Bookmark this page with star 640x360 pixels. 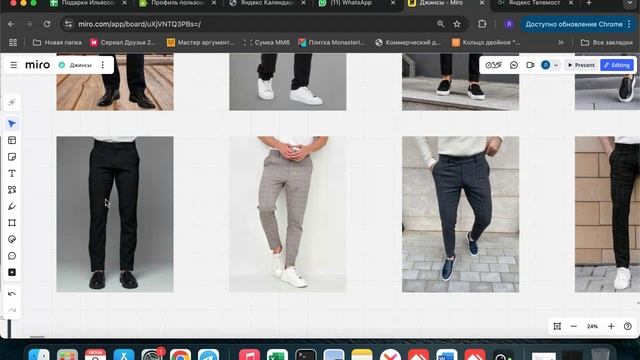point(457,24)
